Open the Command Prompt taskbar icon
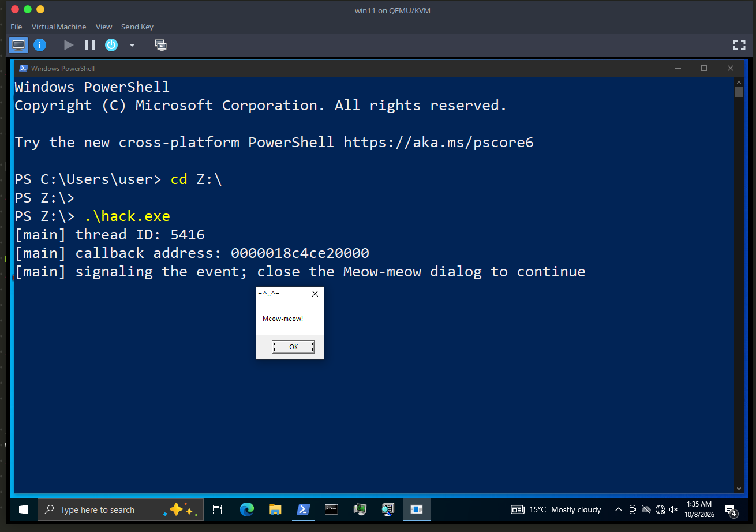 331,509
